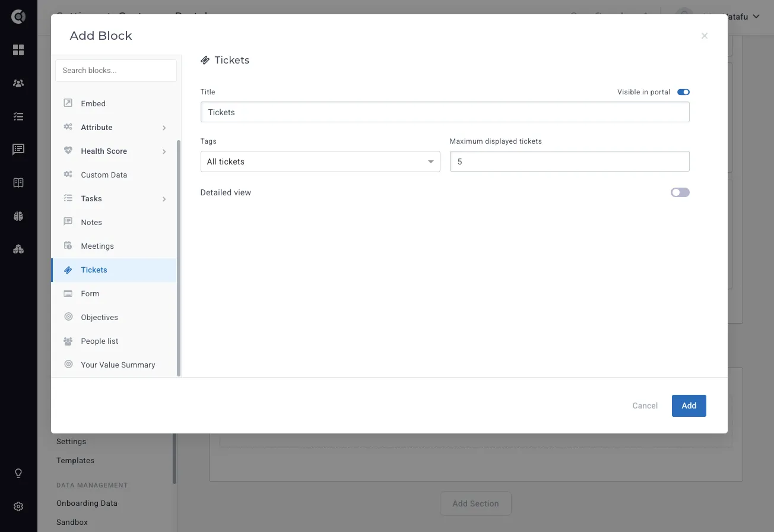Open the settings gear in sidebar

point(18,506)
